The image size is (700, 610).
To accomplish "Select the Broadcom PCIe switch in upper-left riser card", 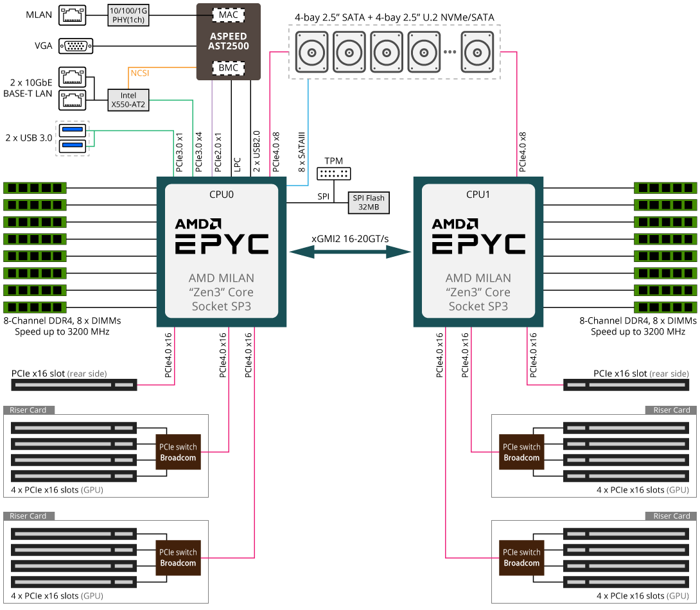I will pos(178,452).
